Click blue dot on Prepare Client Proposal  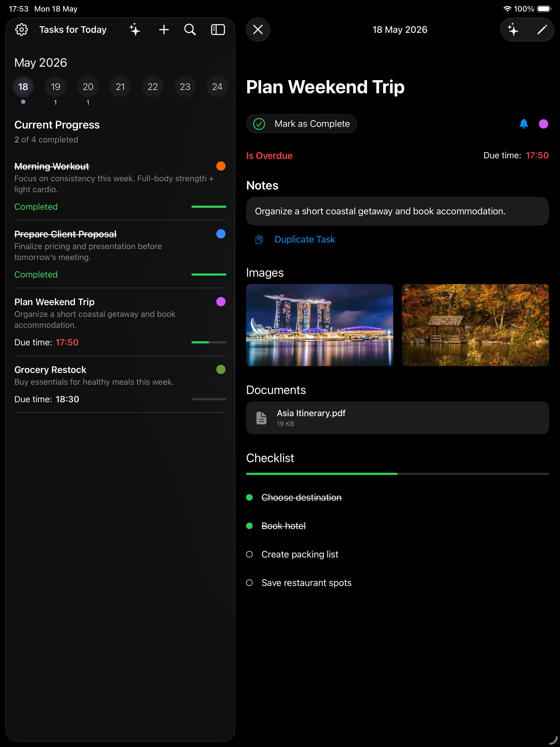coord(221,234)
